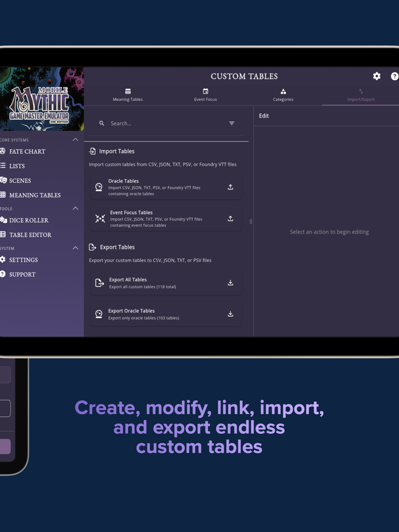Select the Import/Export tab

click(x=361, y=95)
